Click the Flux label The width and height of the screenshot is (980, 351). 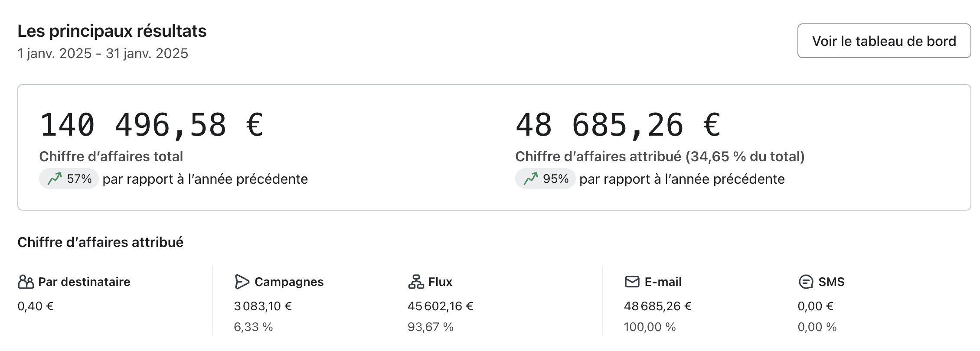click(440, 282)
